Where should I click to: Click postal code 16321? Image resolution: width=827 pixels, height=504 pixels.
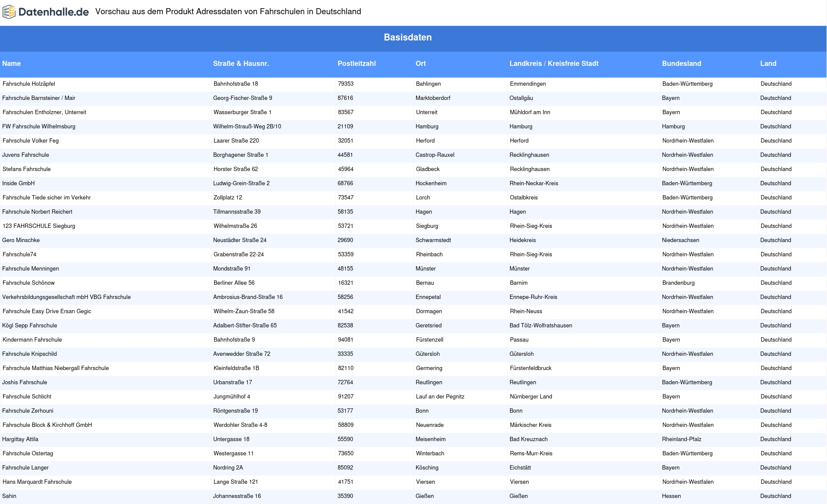click(346, 283)
